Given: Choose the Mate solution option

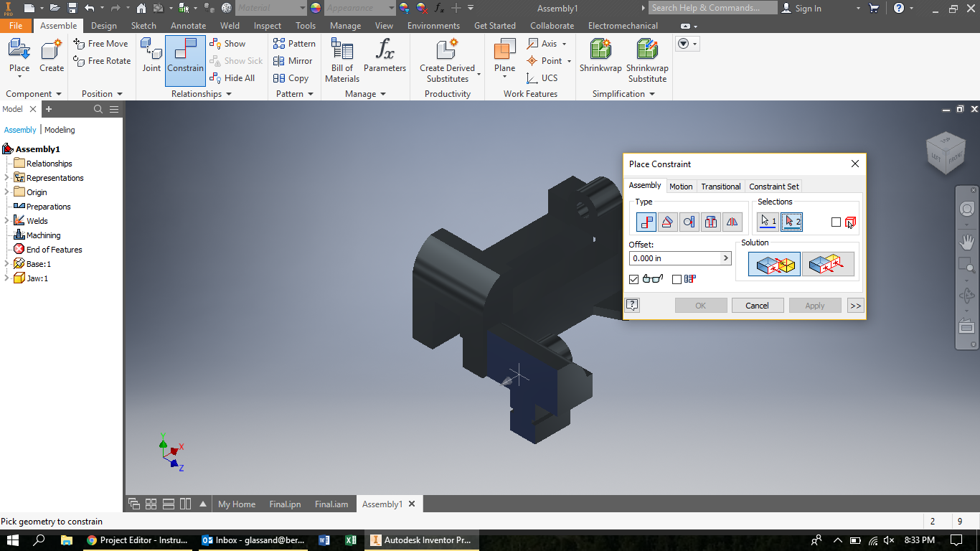Looking at the screenshot, I should (x=774, y=264).
